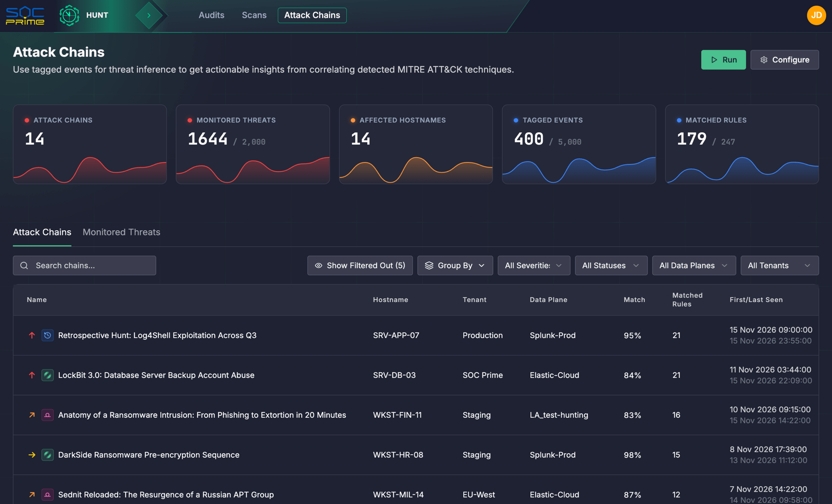Screen dimensions: 832x504
Task: Click the SOC Prime logo
Action: click(25, 16)
